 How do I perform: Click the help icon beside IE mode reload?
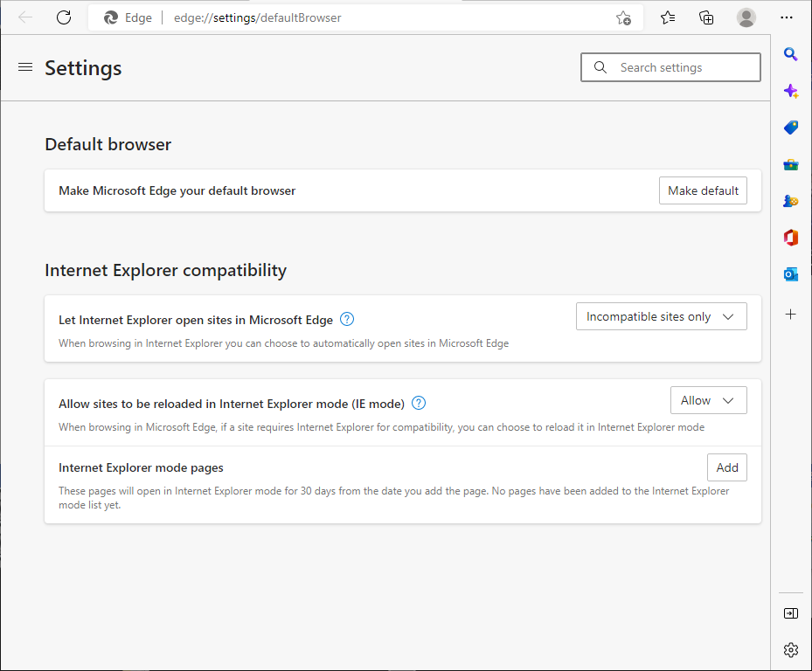click(x=419, y=403)
